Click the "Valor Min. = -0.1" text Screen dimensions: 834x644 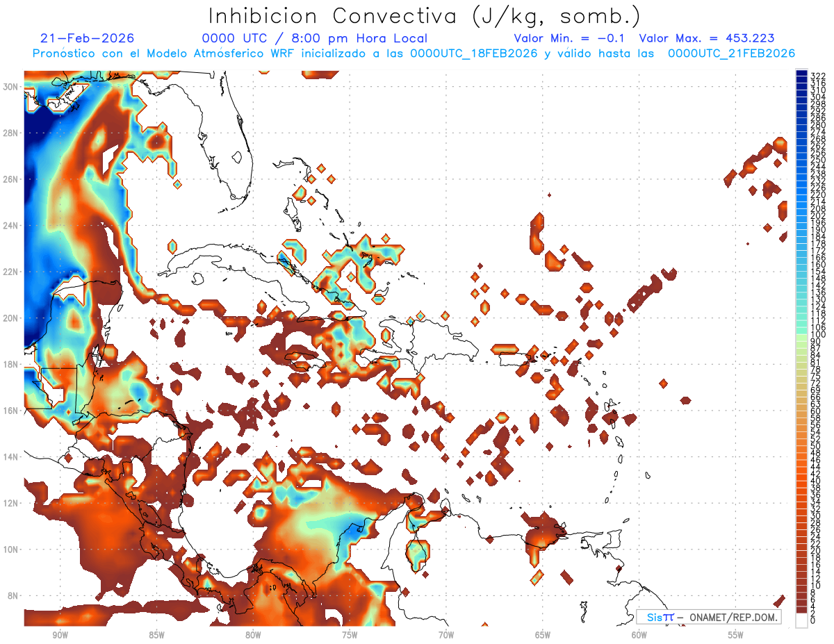570,39
